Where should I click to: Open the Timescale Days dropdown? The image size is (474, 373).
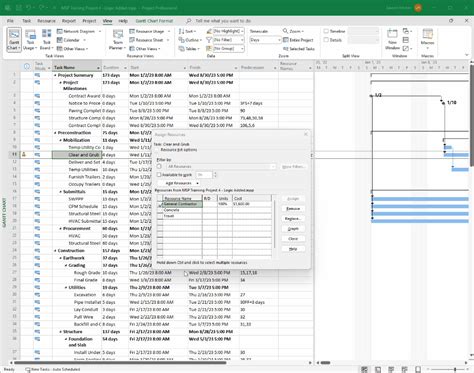click(265, 40)
